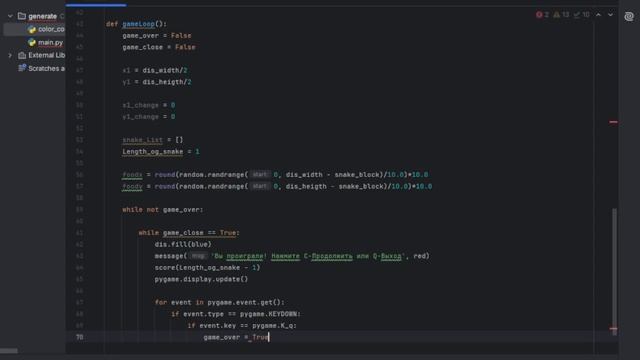
Task: Click the dis.fill(blue) statement
Action: click(183, 244)
